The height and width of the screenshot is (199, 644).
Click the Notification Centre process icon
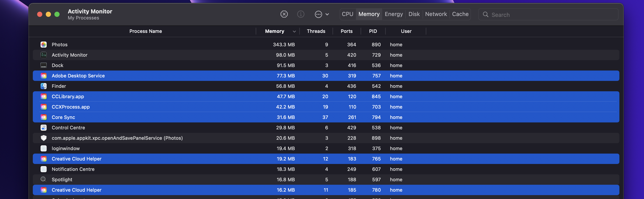44,169
